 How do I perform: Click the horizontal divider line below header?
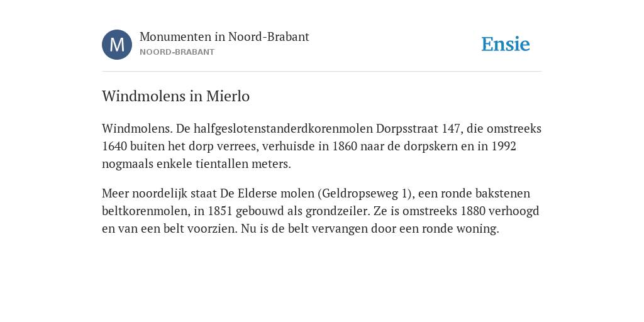(x=322, y=72)
